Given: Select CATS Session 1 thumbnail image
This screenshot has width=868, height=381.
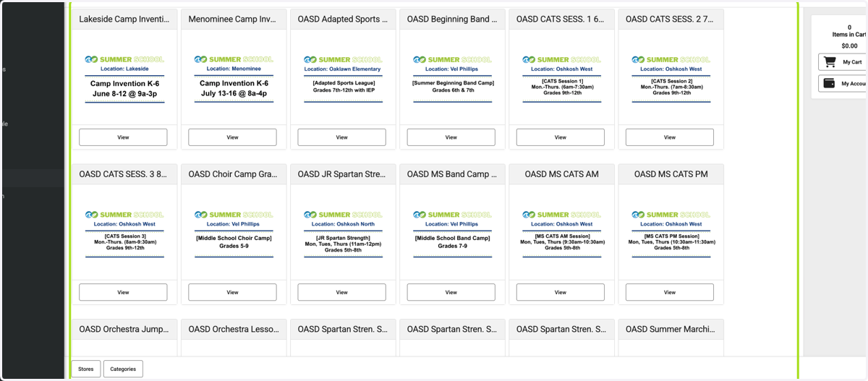Looking at the screenshot, I should (561, 78).
